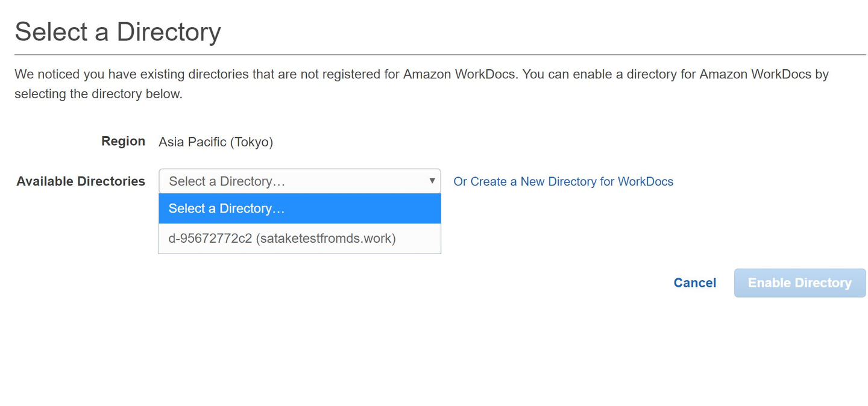Click the "sataketestfromds.work" domain name in the list
Viewport: 868px width, 406px height.
pos(325,239)
